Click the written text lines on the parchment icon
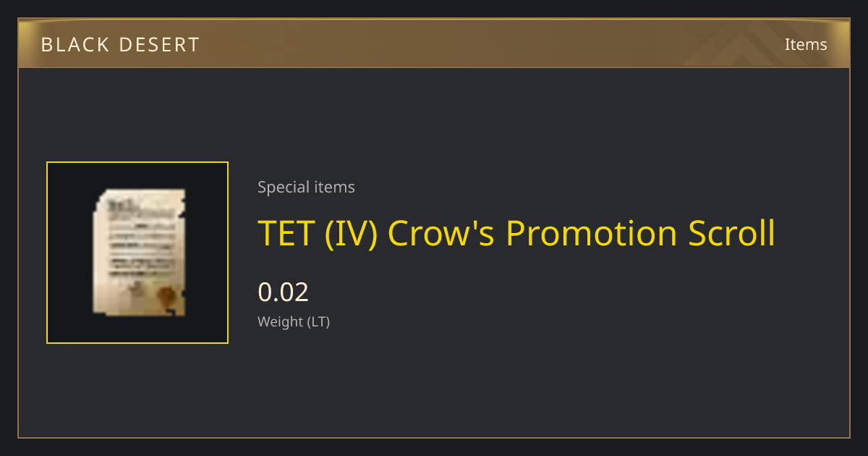This screenshot has width=868, height=456. tap(139, 240)
